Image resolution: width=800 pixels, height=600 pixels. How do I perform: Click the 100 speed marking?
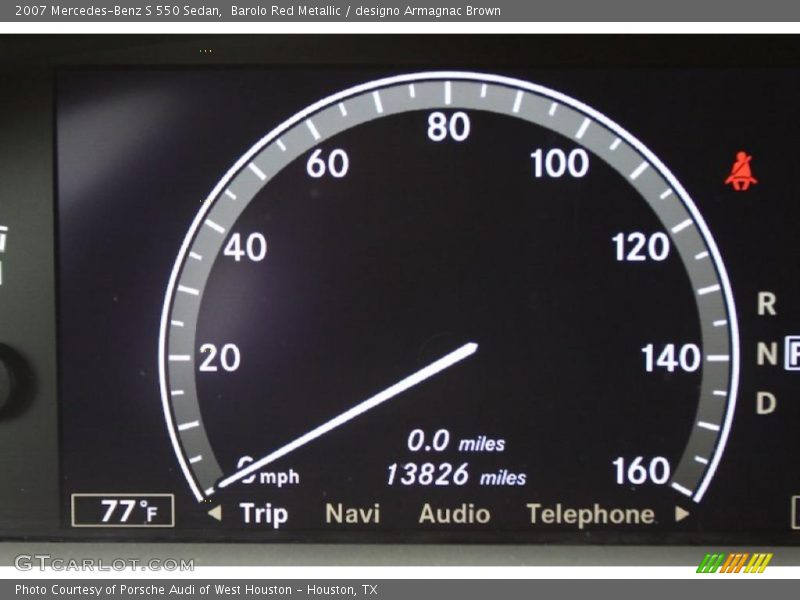(x=560, y=164)
